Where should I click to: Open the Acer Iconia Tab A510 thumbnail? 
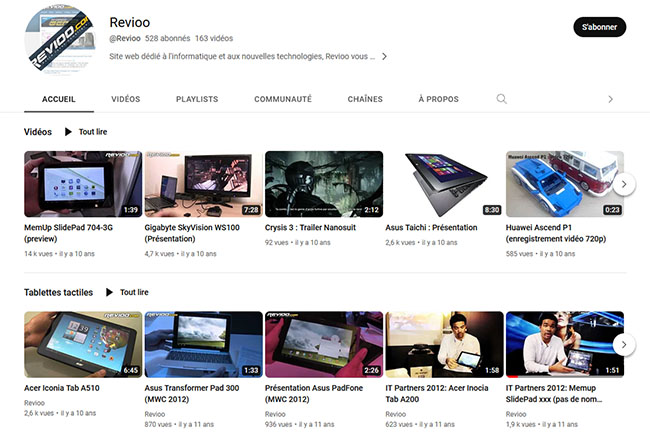83,345
